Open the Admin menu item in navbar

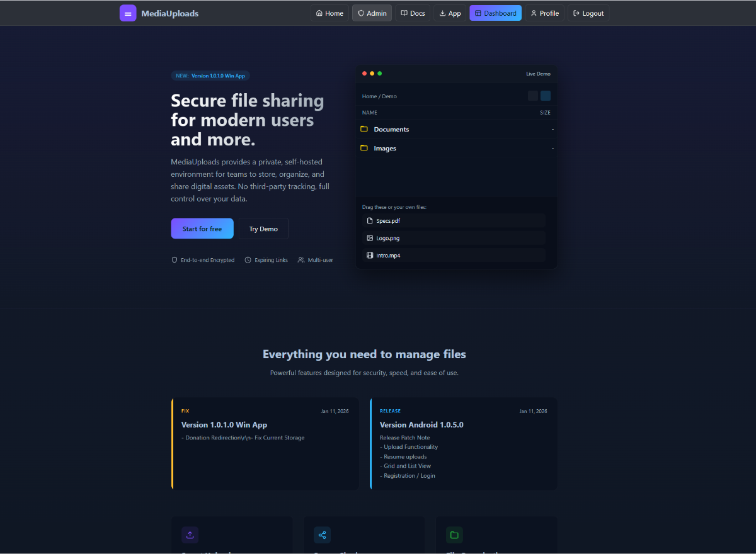coord(372,13)
